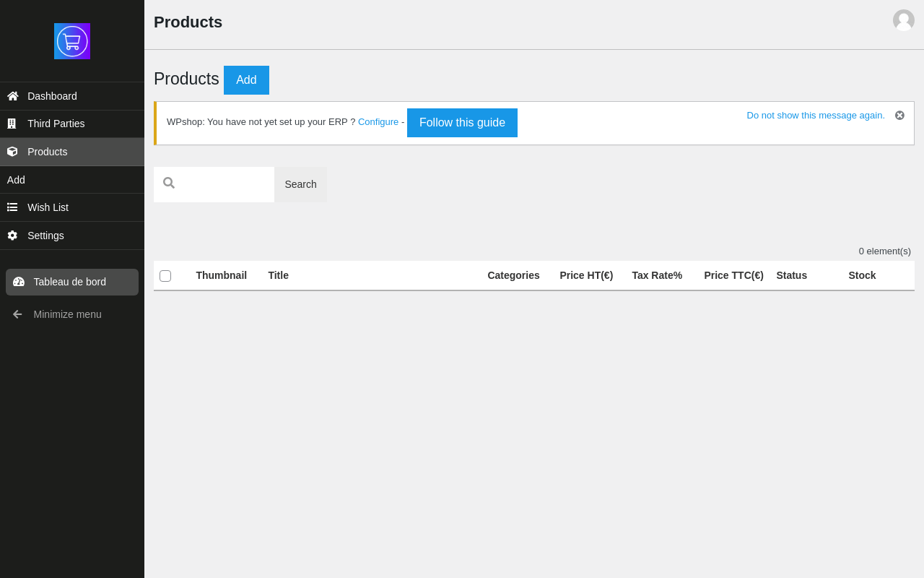The image size is (924, 578).
Task: Click the blue Add product button
Action: pos(246,80)
